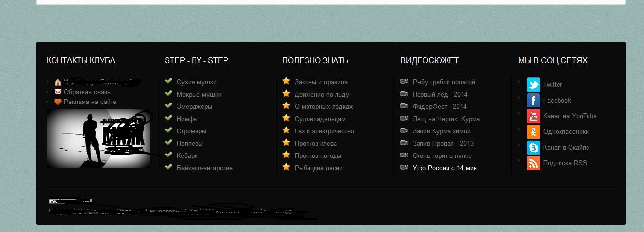Watch ФидерФест - 2014 video link

[440, 107]
